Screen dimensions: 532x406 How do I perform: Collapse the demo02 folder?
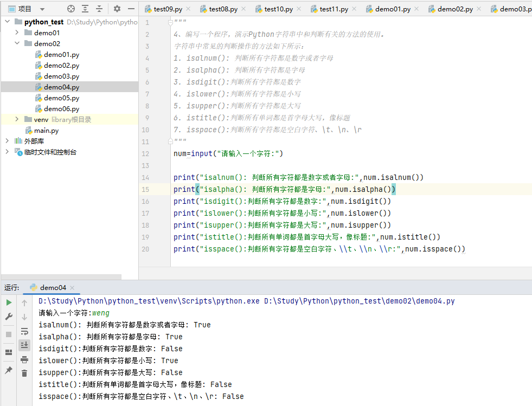click(17, 43)
